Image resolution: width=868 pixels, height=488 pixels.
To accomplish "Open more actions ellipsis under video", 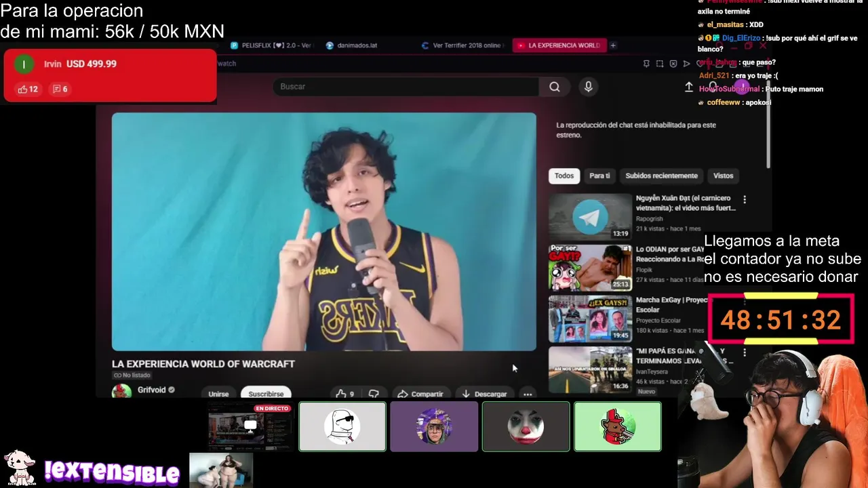I will tap(528, 394).
